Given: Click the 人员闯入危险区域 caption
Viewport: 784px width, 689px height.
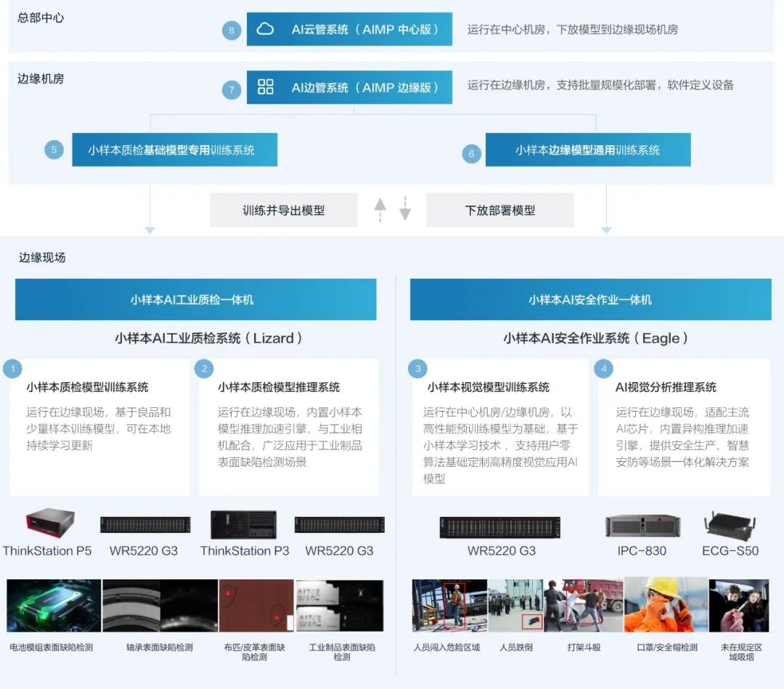Looking at the screenshot, I should [446, 648].
